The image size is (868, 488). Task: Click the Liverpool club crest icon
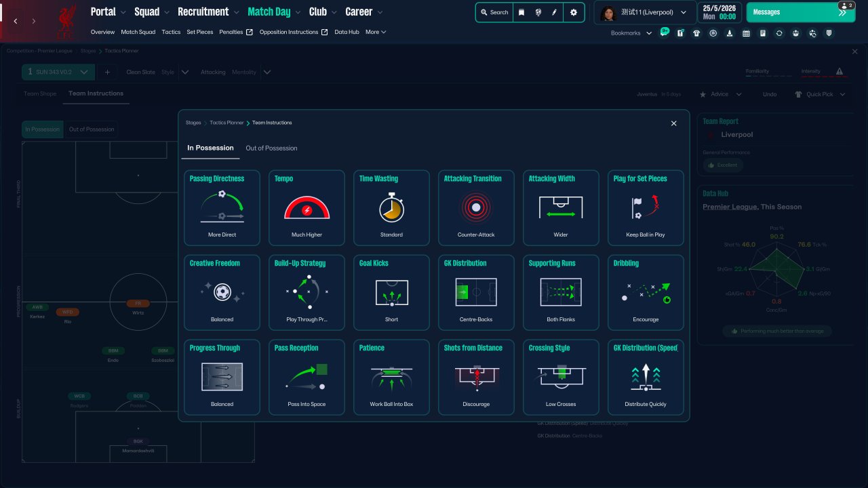pyautogui.click(x=66, y=20)
